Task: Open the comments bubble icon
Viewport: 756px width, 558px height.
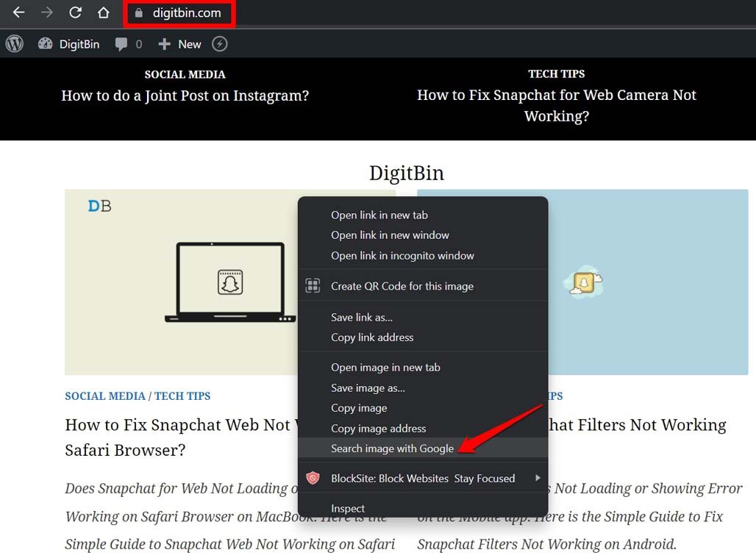Action: [121, 44]
